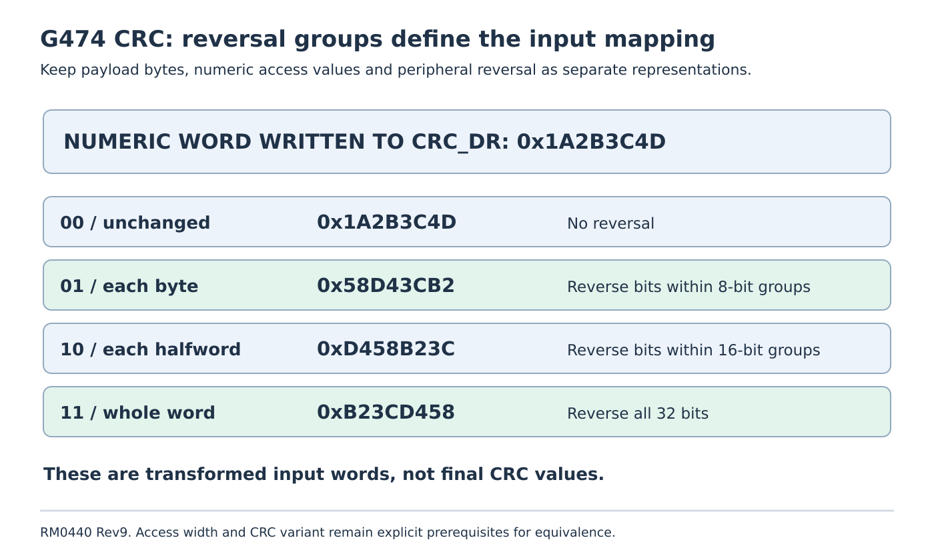Select the "10 / each halfword" label
The height and width of the screenshot is (560, 934).
150,349
